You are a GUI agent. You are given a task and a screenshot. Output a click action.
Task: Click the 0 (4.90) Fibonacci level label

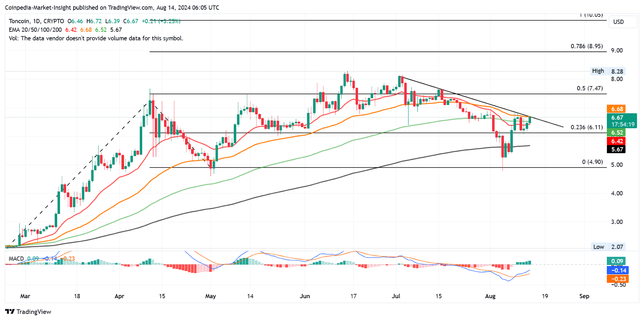coord(592,162)
